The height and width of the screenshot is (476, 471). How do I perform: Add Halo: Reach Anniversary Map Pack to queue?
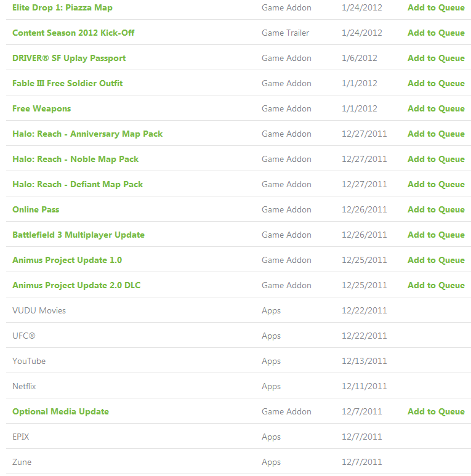[436, 134]
